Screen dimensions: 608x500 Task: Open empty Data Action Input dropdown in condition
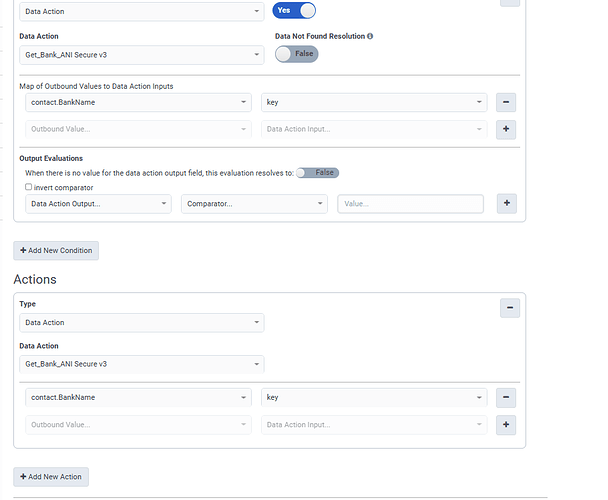tap(374, 129)
